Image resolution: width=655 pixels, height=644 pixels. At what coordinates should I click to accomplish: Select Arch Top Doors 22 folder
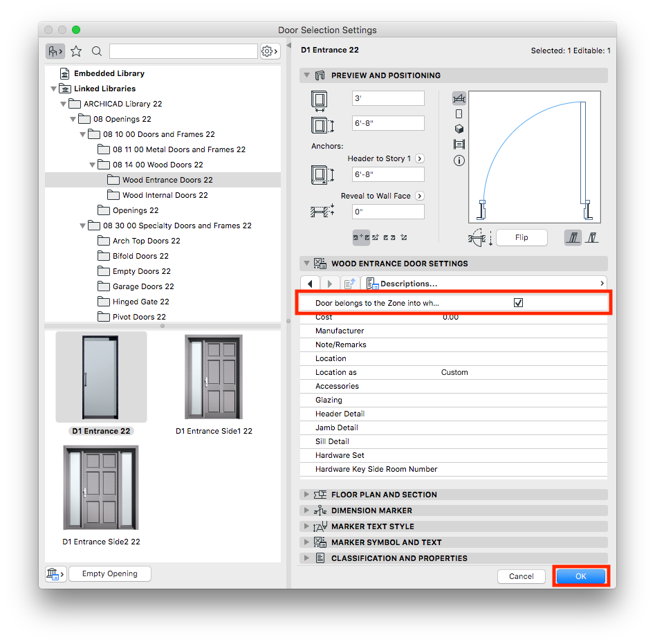pos(146,241)
